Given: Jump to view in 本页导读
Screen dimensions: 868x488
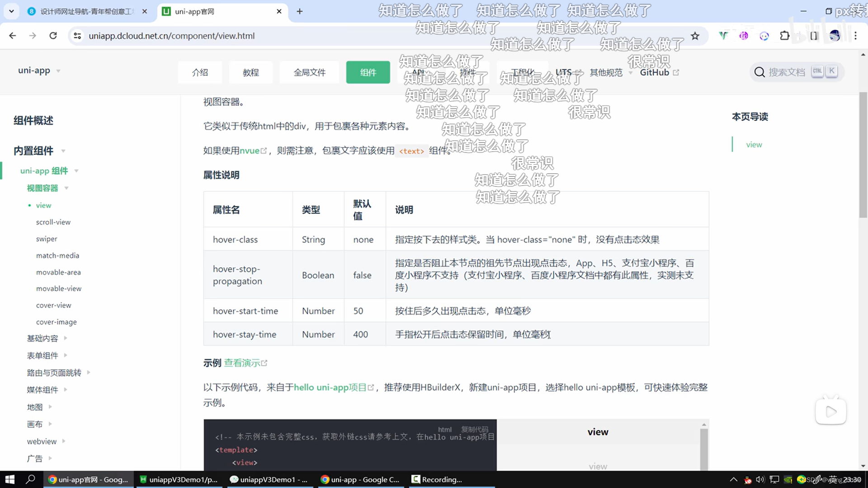Looking at the screenshot, I should pyautogui.click(x=754, y=145).
